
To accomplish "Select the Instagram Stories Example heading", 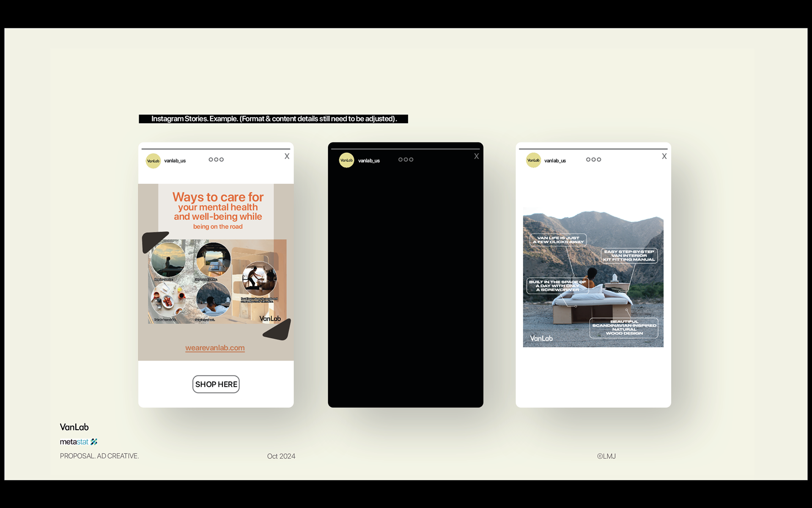I will 274,119.
